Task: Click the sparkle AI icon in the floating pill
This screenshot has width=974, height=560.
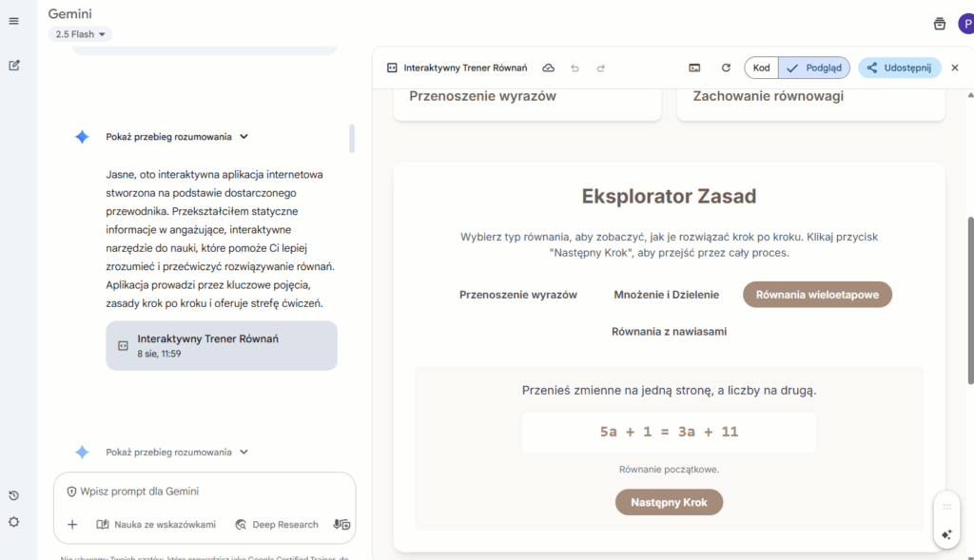Action: (946, 535)
